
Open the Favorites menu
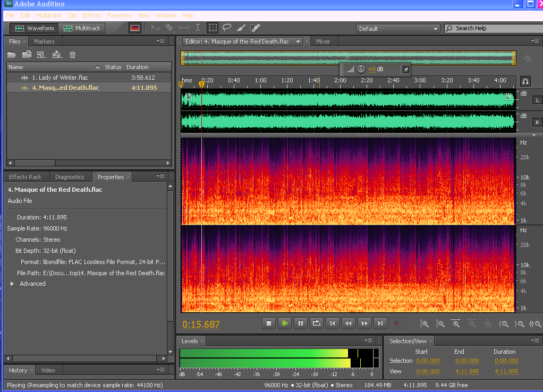click(x=119, y=15)
